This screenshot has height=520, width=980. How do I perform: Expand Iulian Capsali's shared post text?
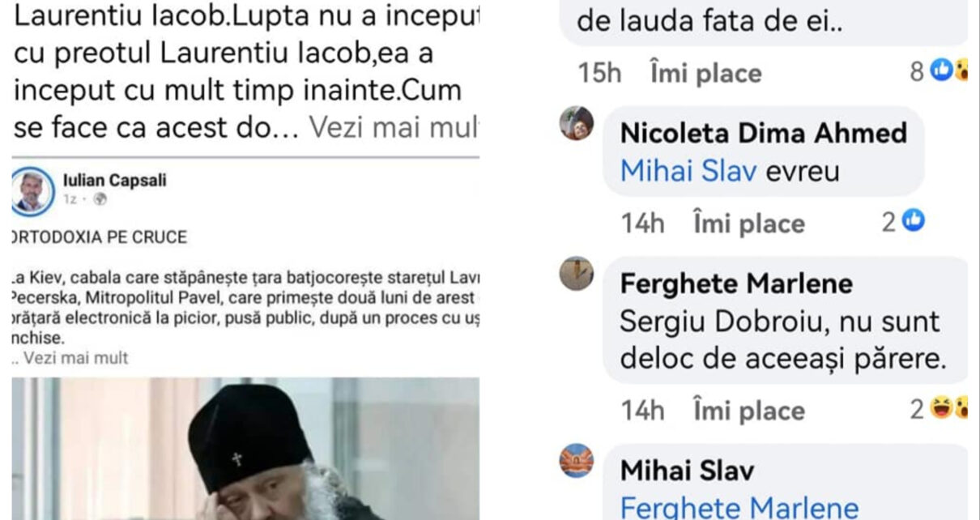point(75,358)
